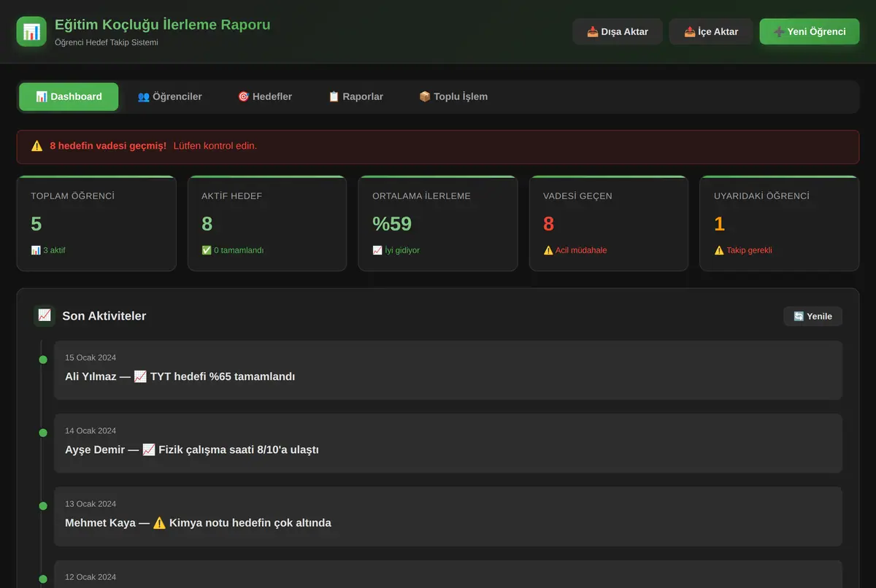Open the Ali Yılmaz TYT activity entry
The height and width of the screenshot is (588, 876).
(448, 370)
